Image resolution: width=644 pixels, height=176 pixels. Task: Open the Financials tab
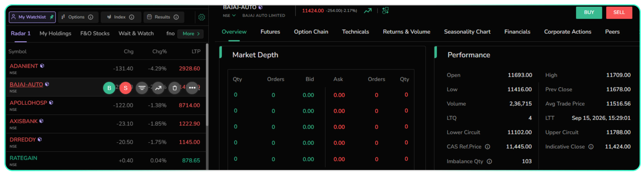(x=517, y=32)
